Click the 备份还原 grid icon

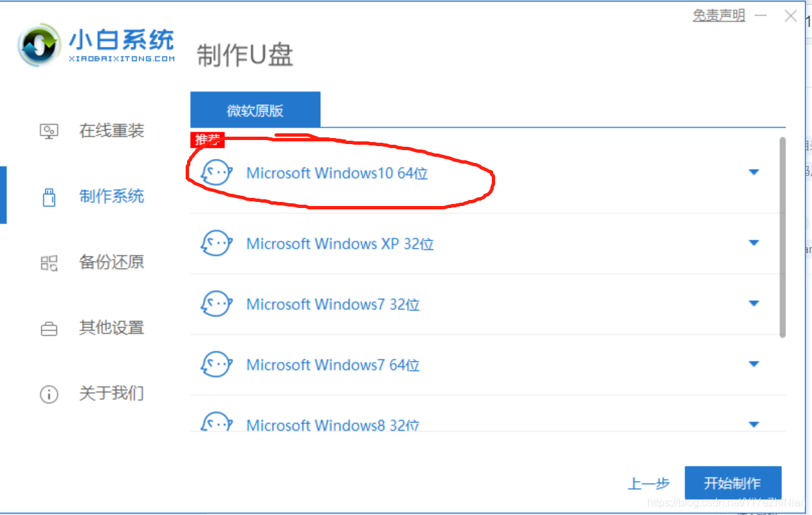[49, 263]
